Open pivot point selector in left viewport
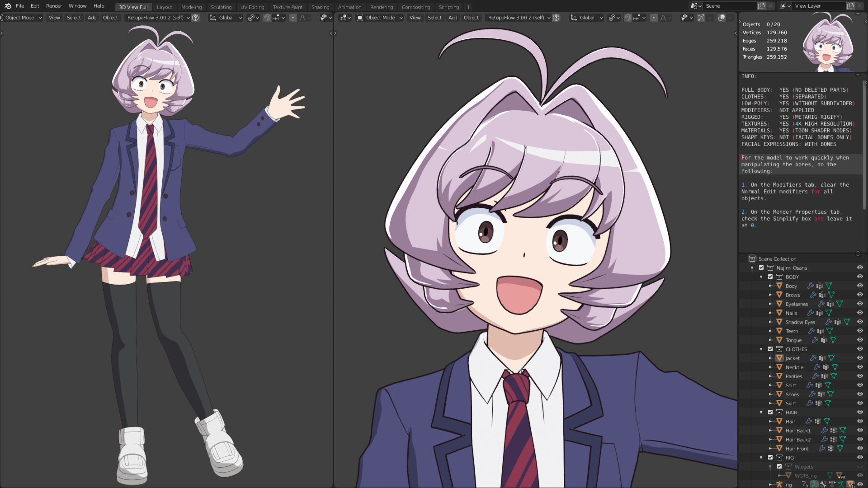This screenshot has width=868, height=488. coord(253,18)
